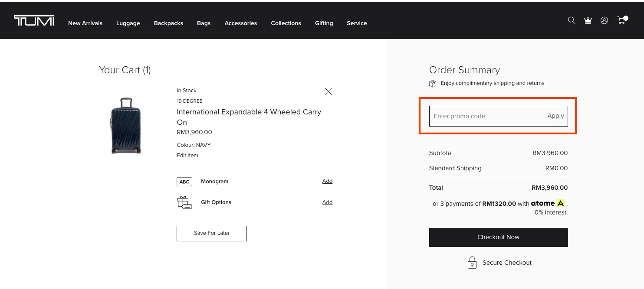Open the Collections menu
Screen dimensions: 644x289
[286, 23]
